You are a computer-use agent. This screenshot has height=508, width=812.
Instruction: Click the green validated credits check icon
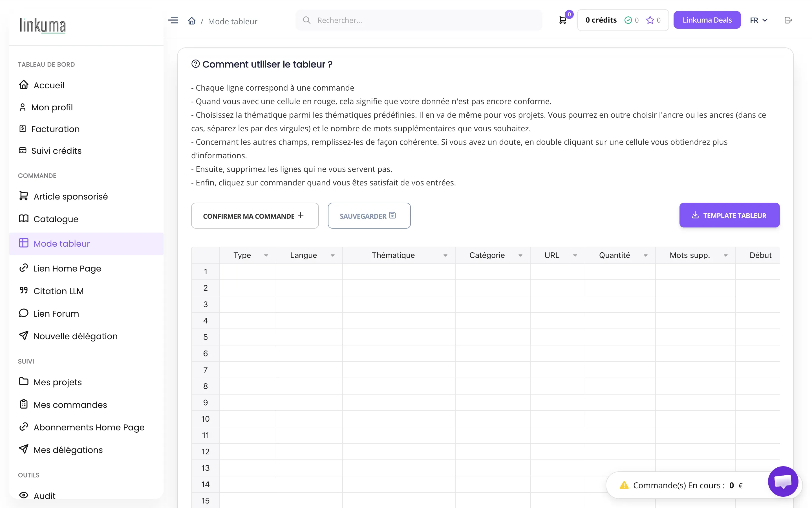coord(628,20)
